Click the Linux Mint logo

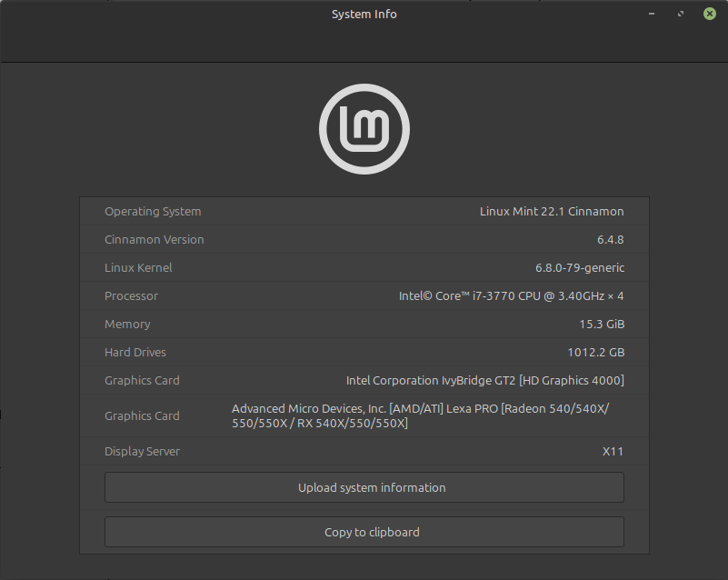[x=364, y=129]
